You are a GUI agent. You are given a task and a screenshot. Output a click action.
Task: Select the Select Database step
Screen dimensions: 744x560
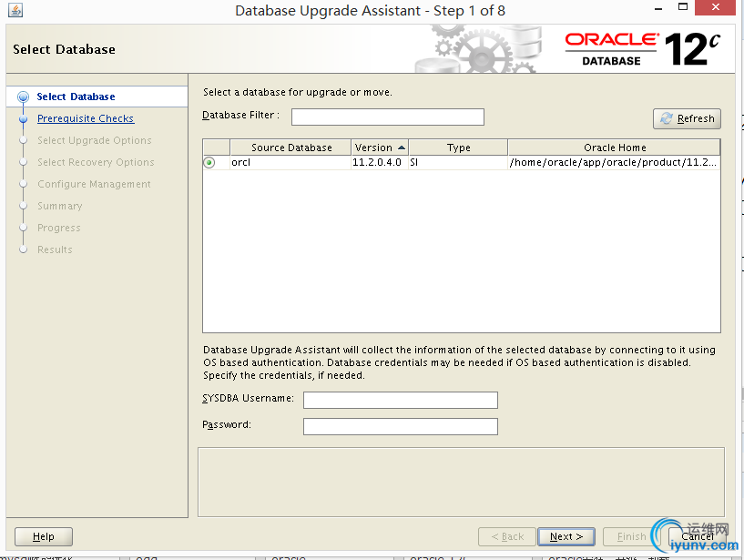(76, 97)
